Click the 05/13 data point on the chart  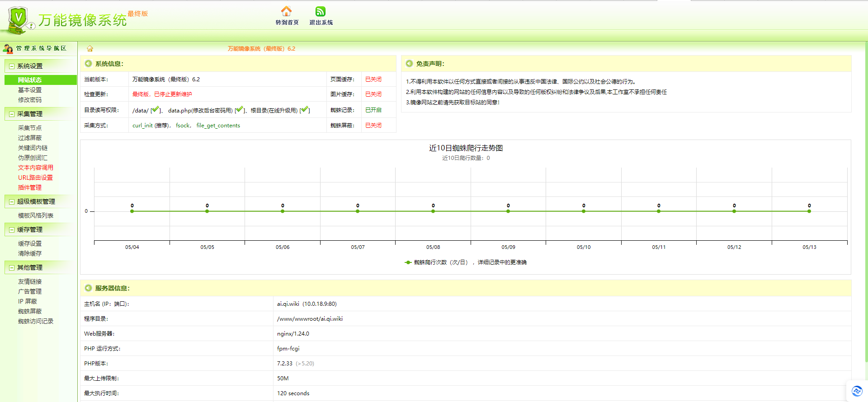coord(809,211)
